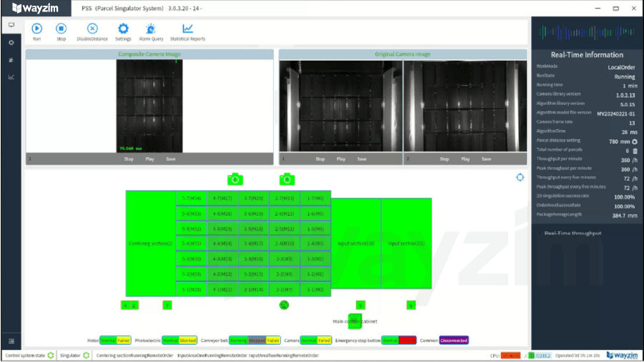Screen dimensions: 644x362
Task: Click the crosshair icon above the conveyor layout
Action: pos(520,178)
